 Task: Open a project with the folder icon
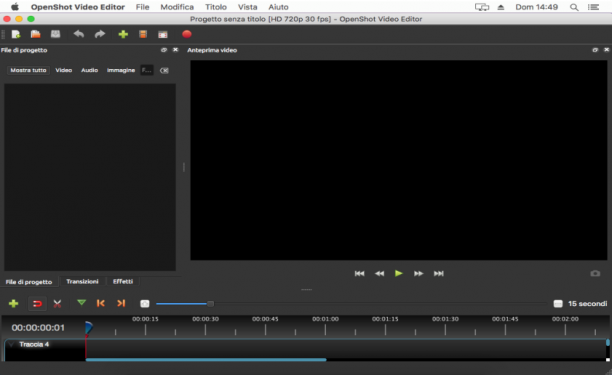[36, 34]
